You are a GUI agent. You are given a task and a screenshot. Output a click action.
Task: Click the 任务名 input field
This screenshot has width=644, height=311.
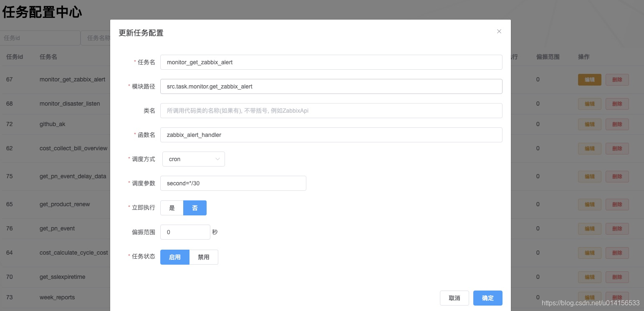(x=331, y=62)
